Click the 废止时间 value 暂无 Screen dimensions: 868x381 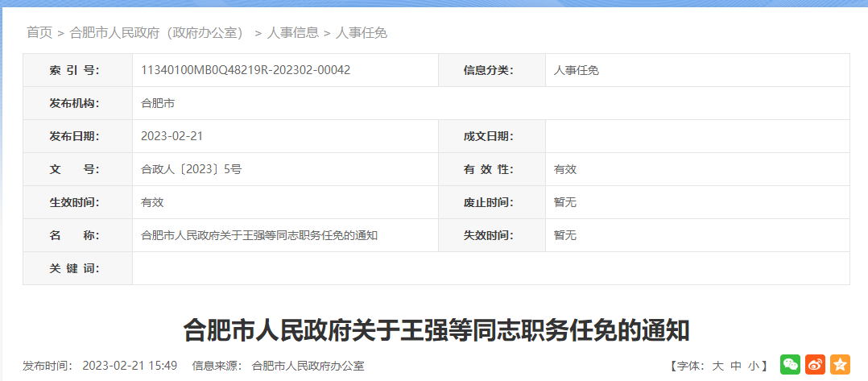565,203
